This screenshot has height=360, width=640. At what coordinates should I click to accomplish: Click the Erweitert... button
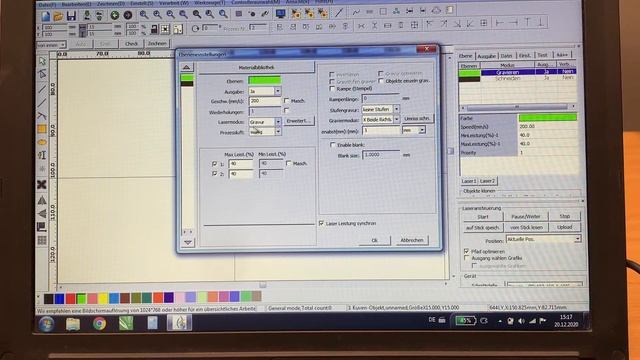[298, 121]
